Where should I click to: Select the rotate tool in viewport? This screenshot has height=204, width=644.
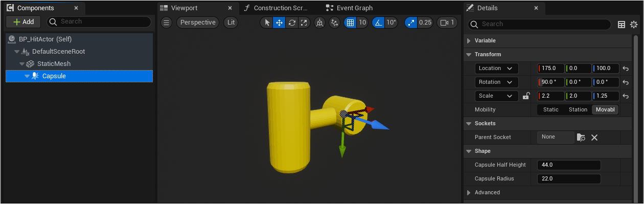click(292, 22)
